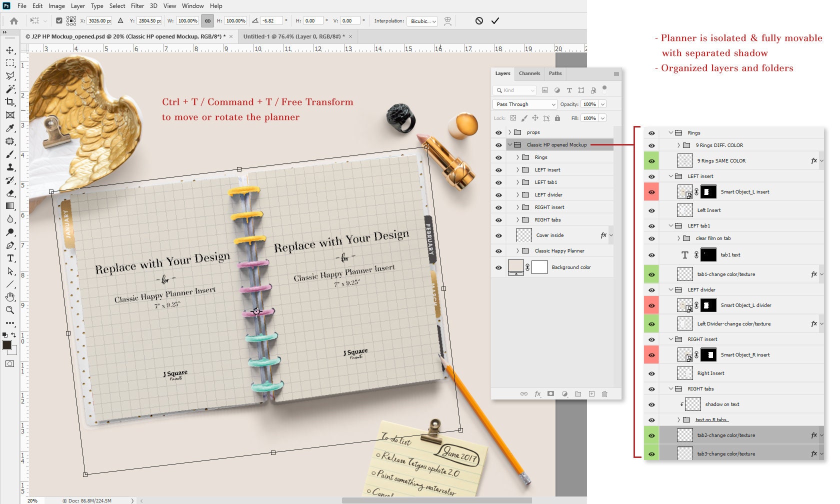840x504 pixels.
Task: Pick the Clone Stamp tool
Action: pyautogui.click(x=10, y=167)
